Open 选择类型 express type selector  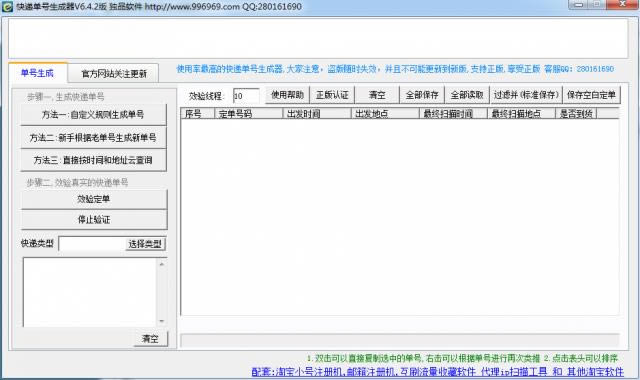[x=145, y=244]
